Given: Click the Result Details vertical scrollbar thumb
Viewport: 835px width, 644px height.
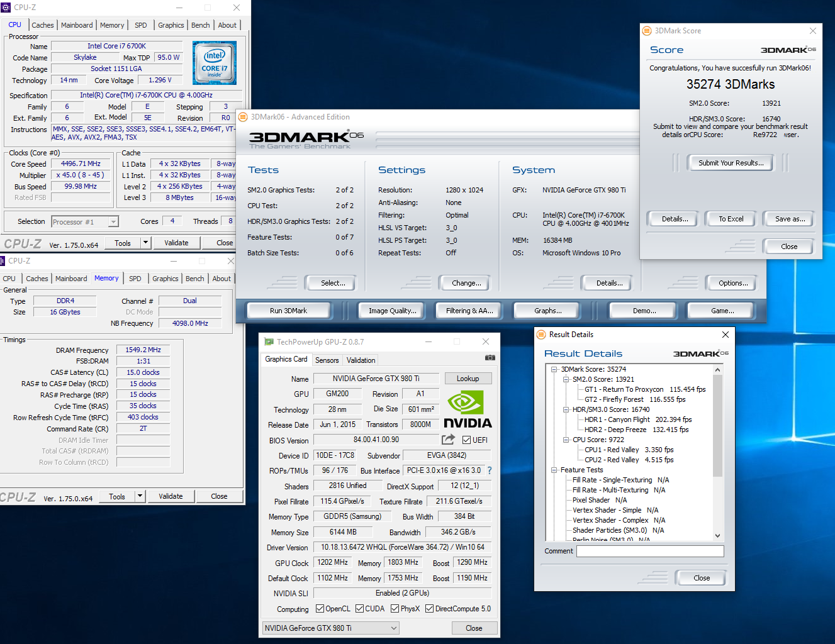Looking at the screenshot, I should [717, 425].
